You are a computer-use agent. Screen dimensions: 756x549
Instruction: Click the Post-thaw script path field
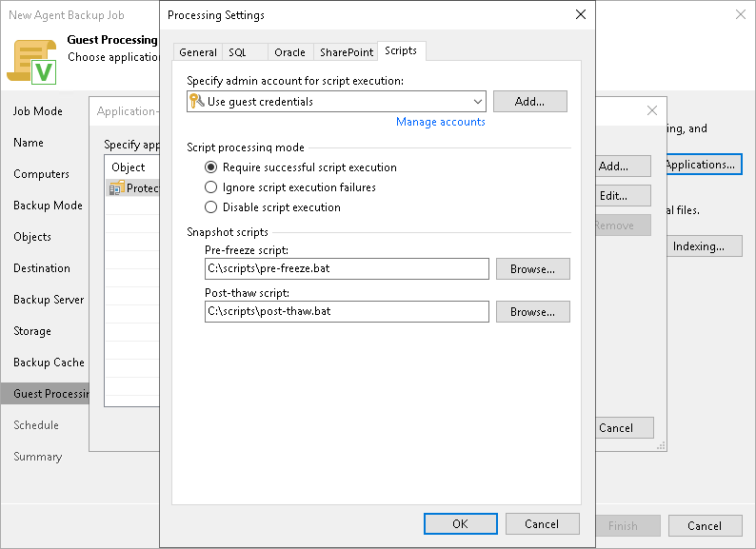point(347,312)
